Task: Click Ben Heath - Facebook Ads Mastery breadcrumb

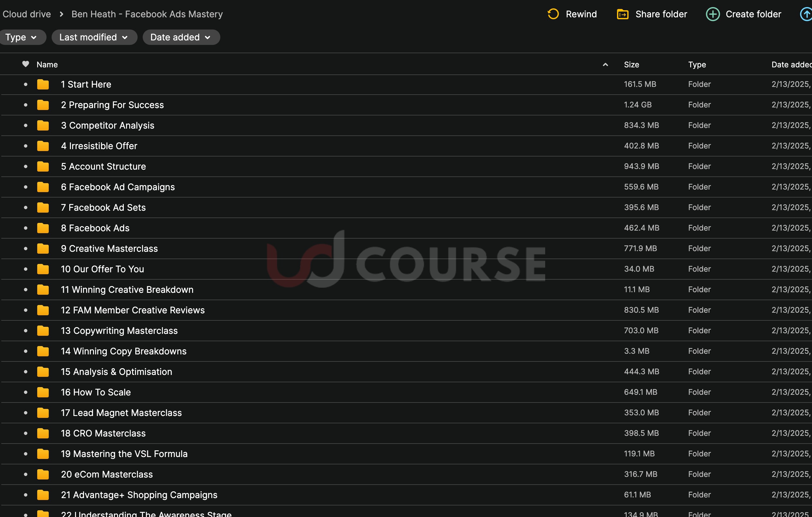Action: pos(147,14)
